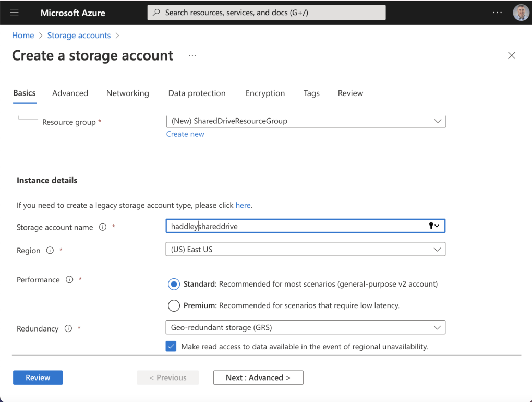The width and height of the screenshot is (532, 402).
Task: Click the Next : Advanced button
Action: click(258, 377)
